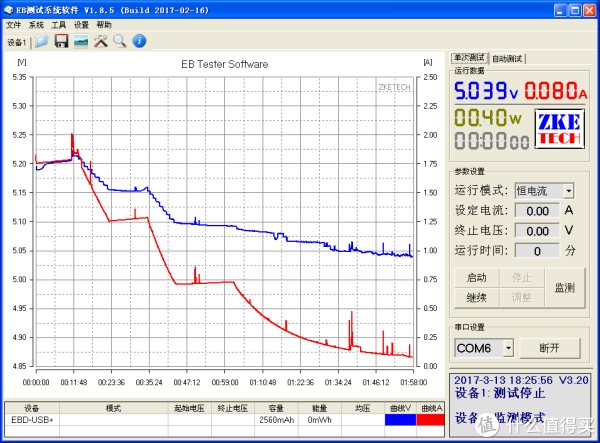The height and width of the screenshot is (443, 600).
Task: Minimize the EB测试系统软件 window
Action: [560, 10]
